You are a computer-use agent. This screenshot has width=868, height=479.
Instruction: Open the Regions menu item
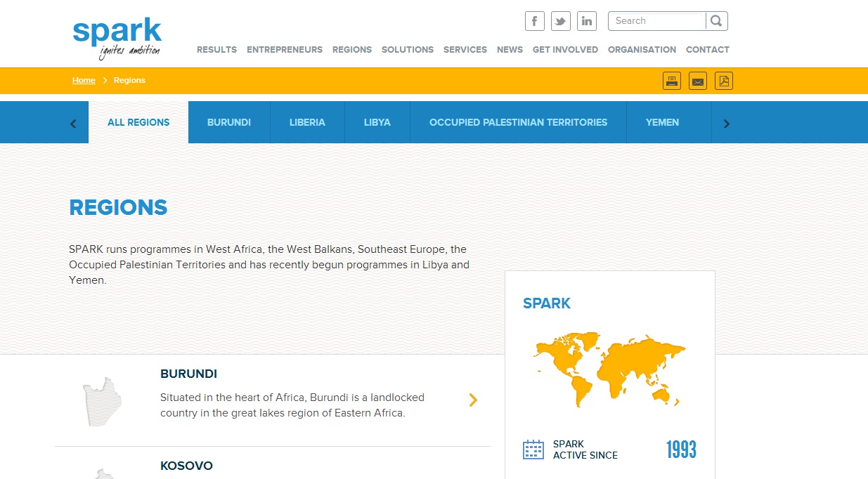[x=352, y=50]
